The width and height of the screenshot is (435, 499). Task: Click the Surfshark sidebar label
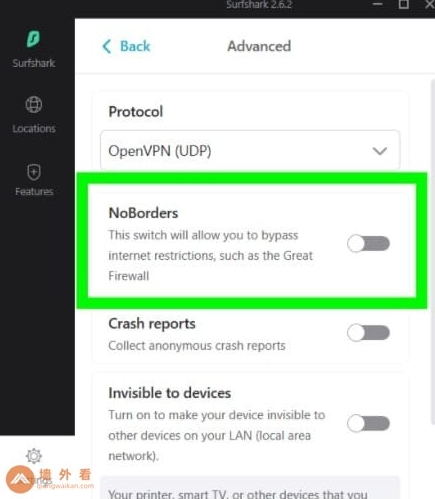34,63
